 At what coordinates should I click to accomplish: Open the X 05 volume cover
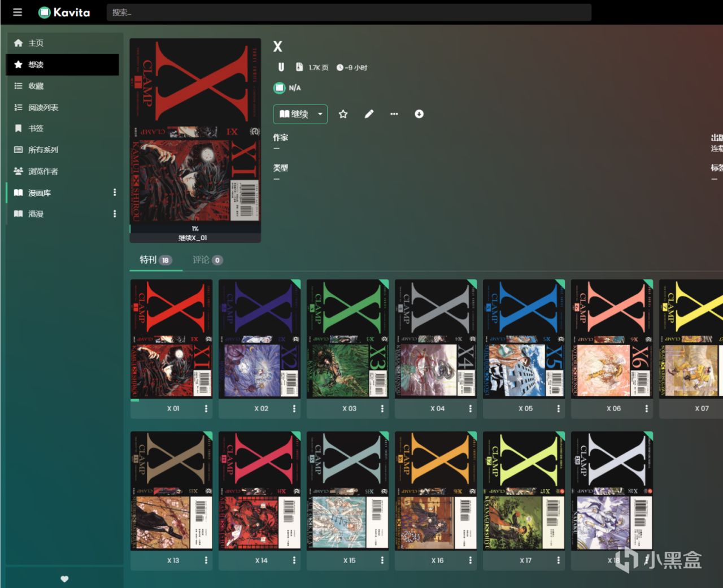tap(524, 339)
